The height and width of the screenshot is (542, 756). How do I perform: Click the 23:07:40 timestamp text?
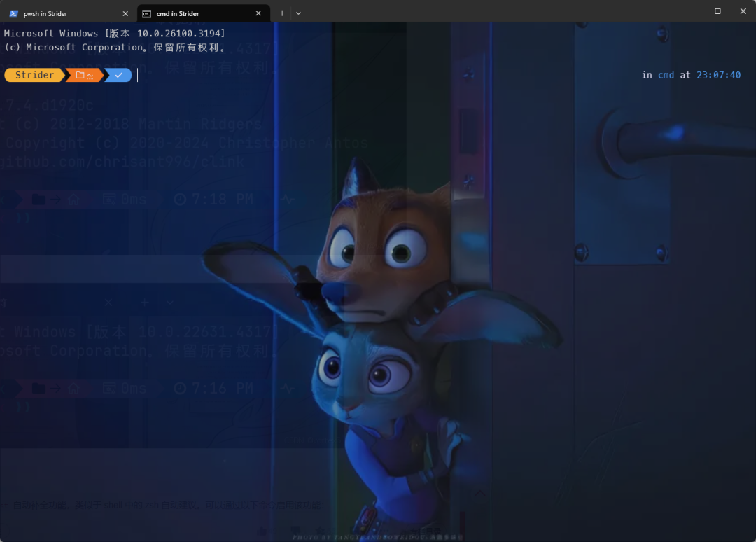pyautogui.click(x=718, y=75)
